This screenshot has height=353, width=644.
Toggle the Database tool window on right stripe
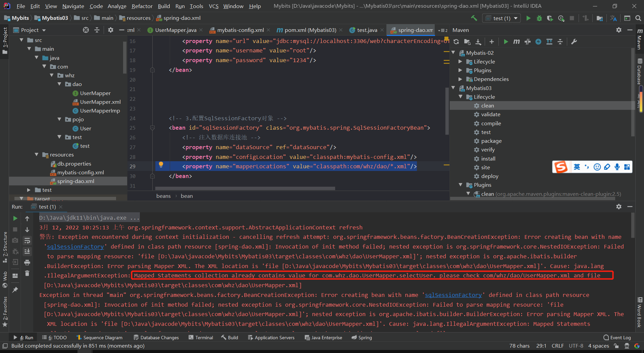tap(639, 71)
